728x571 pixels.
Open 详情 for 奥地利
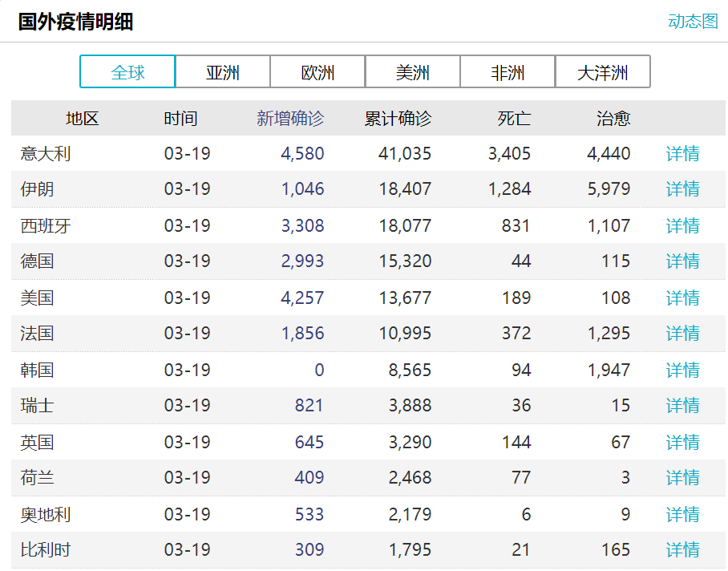click(x=682, y=514)
